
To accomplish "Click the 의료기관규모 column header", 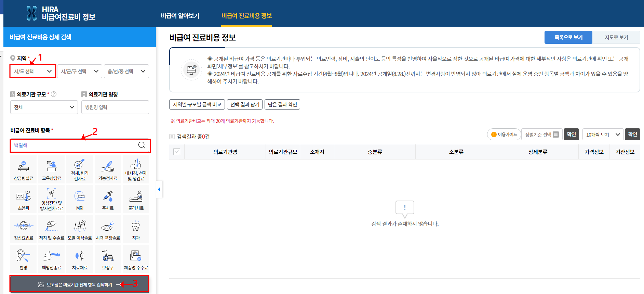I will [283, 152].
